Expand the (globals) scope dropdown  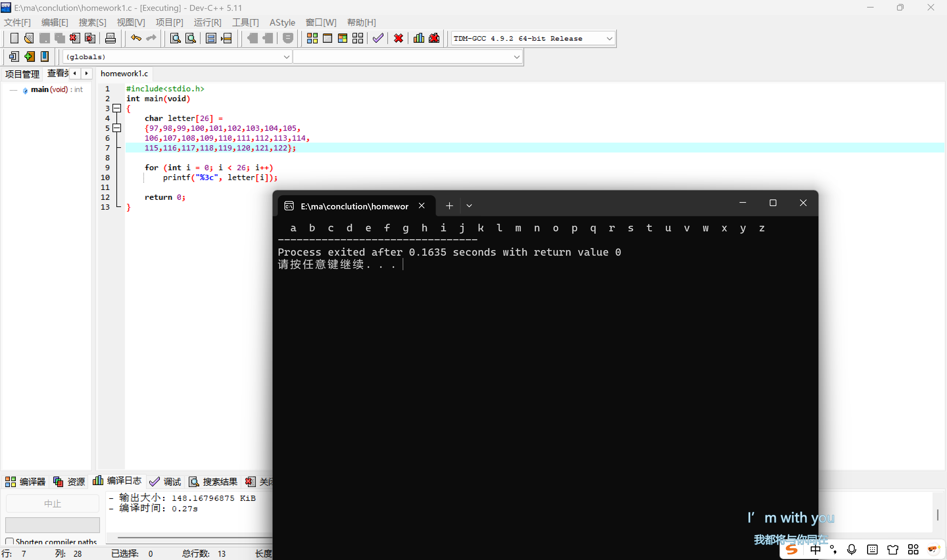(x=286, y=57)
